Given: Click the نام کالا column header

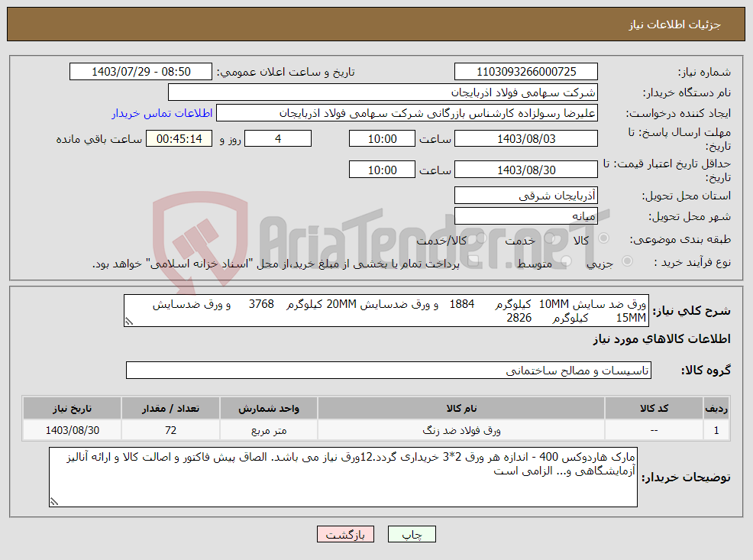Looking at the screenshot, I should tap(461, 408).
